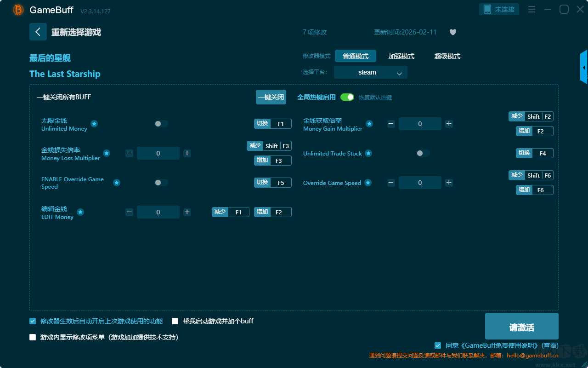Click the 一键关闭 button
The image size is (588, 368).
click(x=271, y=97)
